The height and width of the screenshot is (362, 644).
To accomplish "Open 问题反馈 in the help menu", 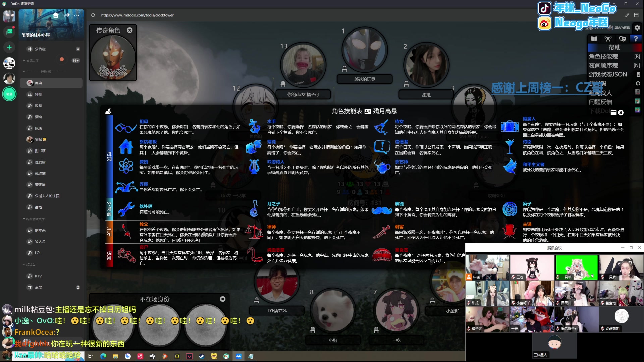I will (x=600, y=102).
